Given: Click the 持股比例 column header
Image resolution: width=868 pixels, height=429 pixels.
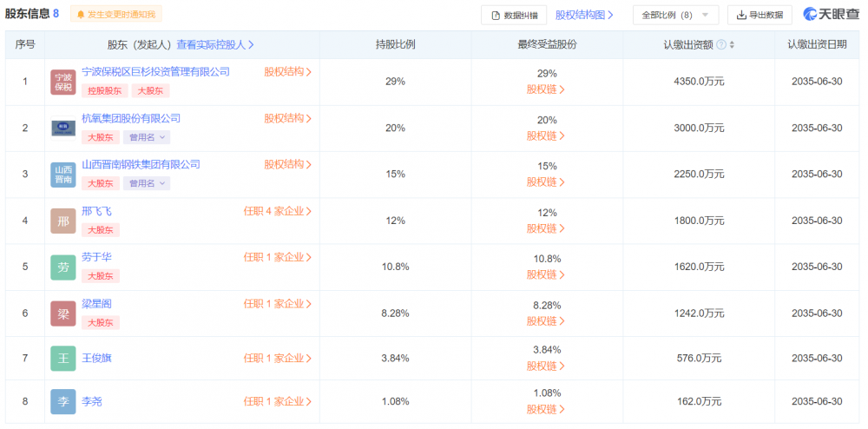Looking at the screenshot, I should coord(395,45).
